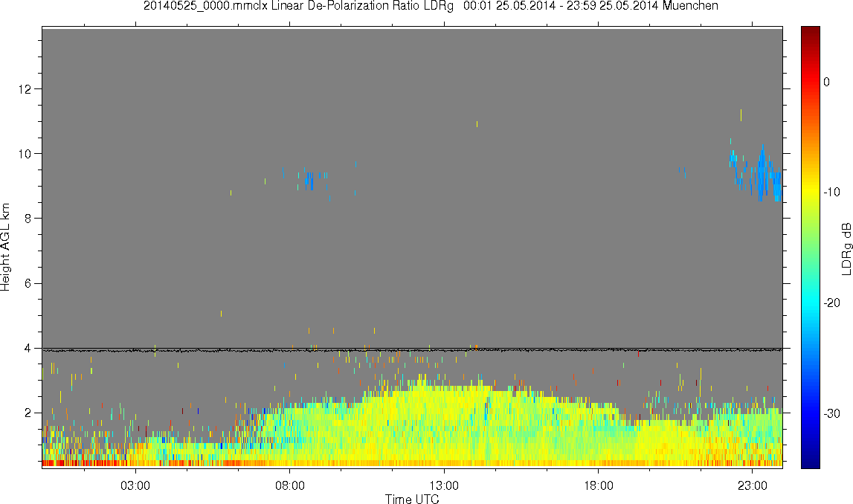The height and width of the screenshot is (504, 853).
Task: Click the dark red top of colorbar
Action: [x=810, y=33]
